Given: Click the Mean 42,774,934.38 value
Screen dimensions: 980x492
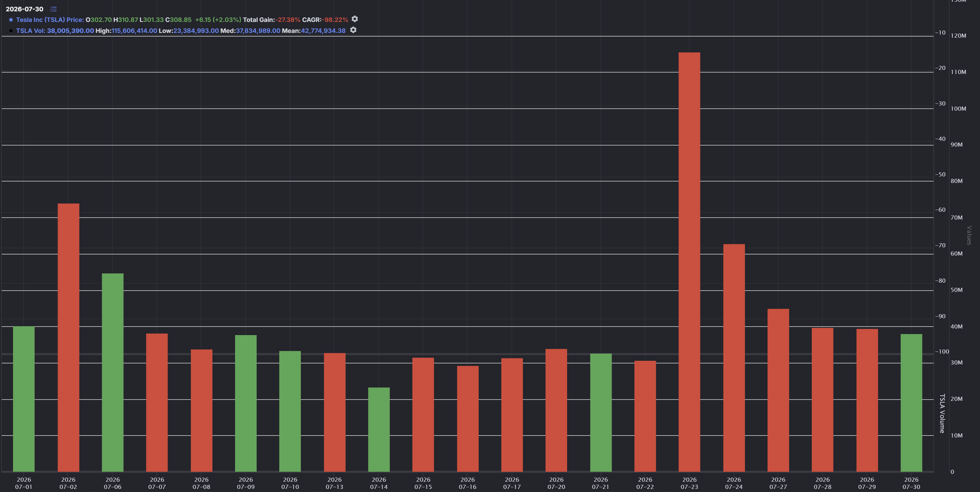Looking at the screenshot, I should 323,31.
